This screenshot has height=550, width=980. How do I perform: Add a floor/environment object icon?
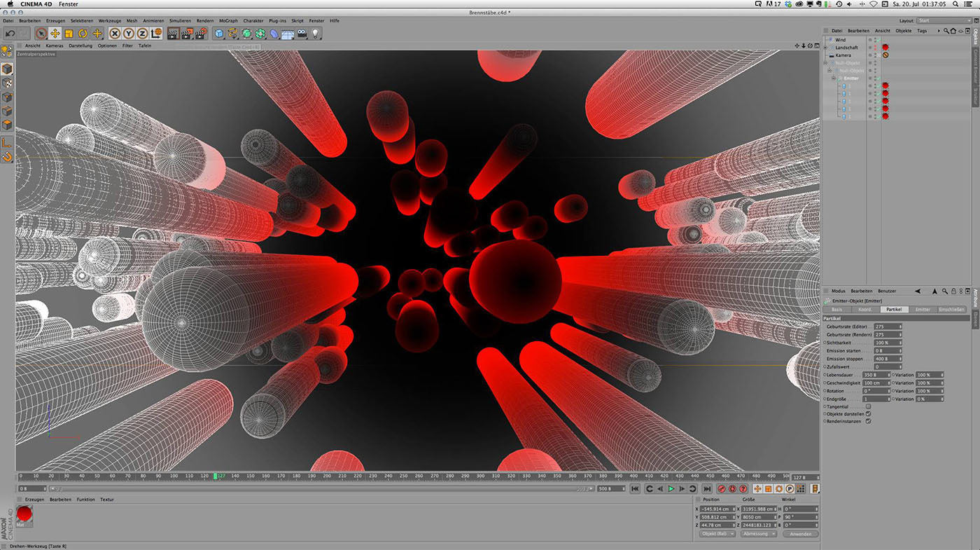click(x=288, y=33)
